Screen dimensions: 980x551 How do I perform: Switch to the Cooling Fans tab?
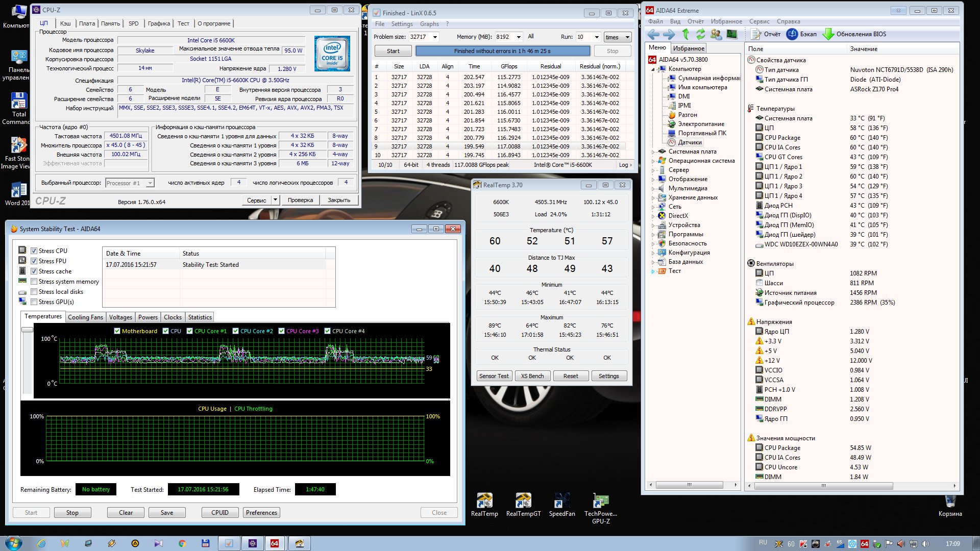point(85,317)
